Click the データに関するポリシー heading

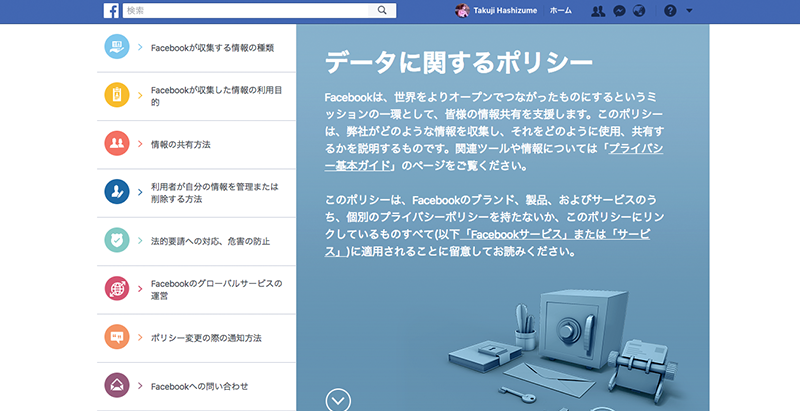pos(459,62)
